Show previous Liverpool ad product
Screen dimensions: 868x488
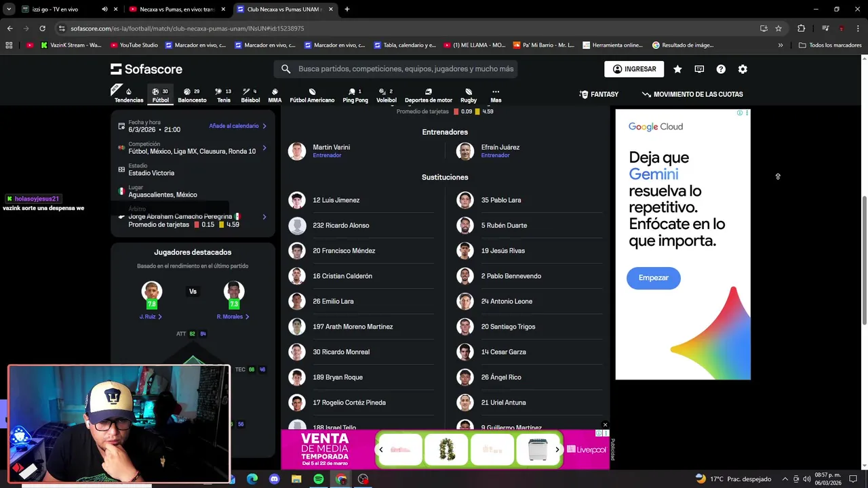(381, 449)
